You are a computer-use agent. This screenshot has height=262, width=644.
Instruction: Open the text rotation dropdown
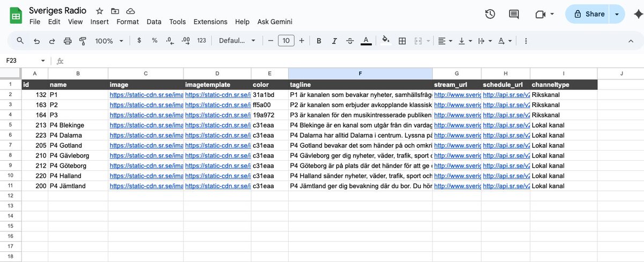504,41
